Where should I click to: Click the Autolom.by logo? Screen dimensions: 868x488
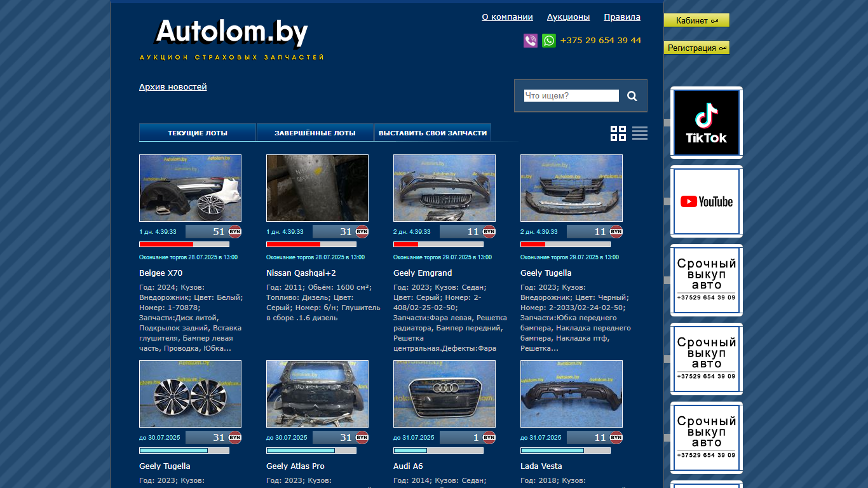coord(232,39)
